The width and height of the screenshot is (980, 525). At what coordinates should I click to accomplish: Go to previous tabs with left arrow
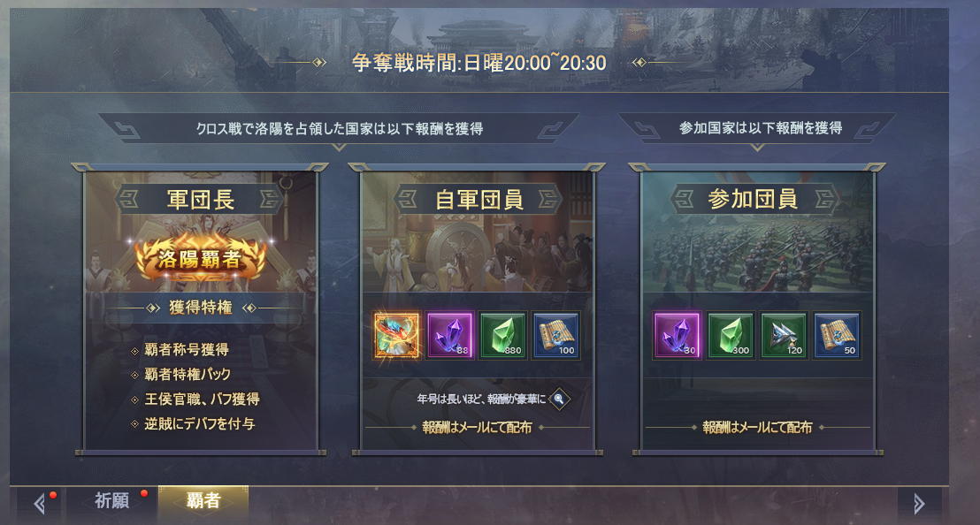tap(40, 503)
